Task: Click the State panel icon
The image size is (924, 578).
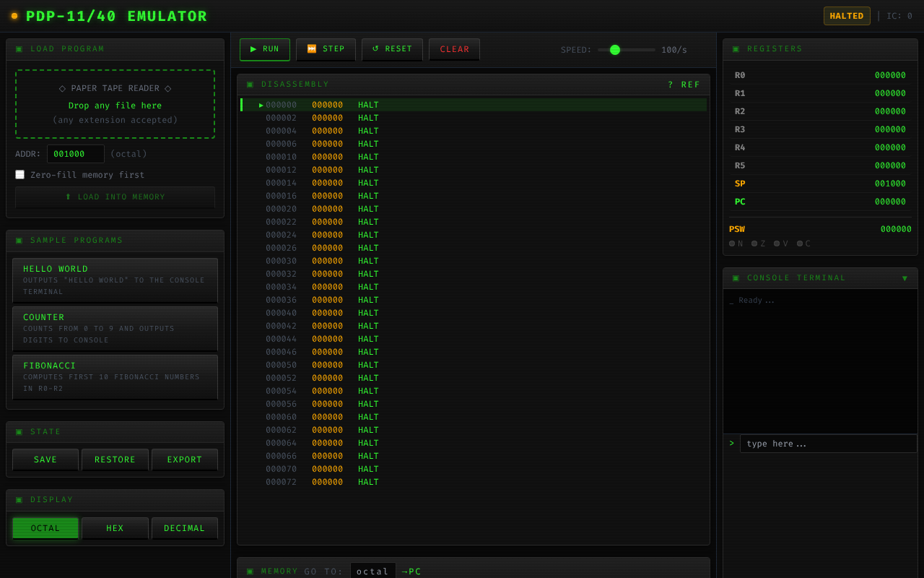Action: click(x=19, y=432)
